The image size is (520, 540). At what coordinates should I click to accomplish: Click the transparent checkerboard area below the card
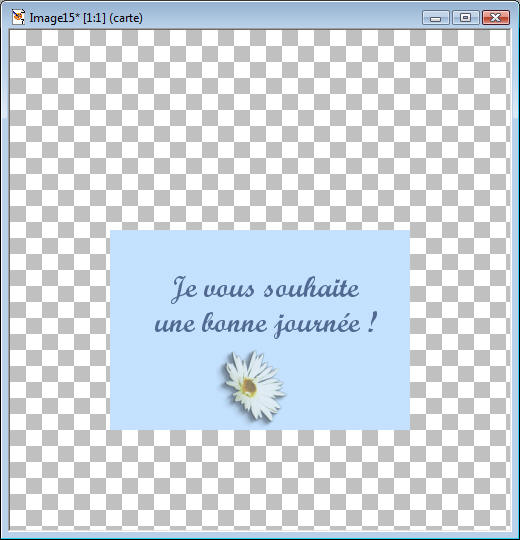pyautogui.click(x=260, y=480)
